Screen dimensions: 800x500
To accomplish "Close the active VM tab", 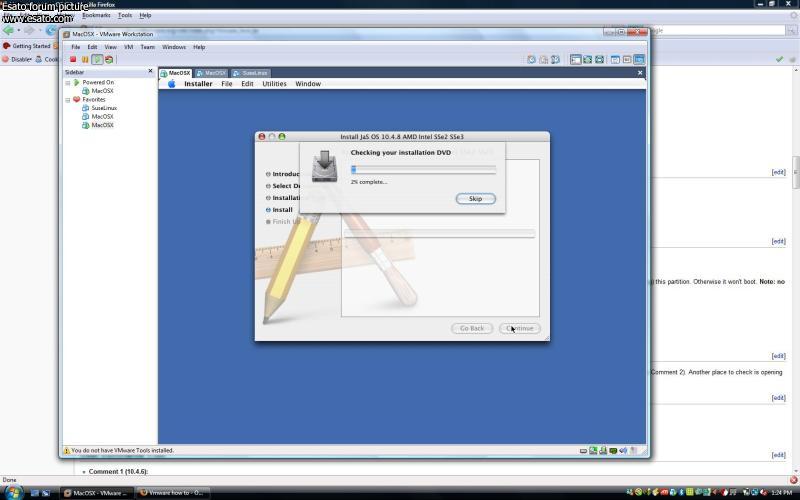I will click(640, 73).
